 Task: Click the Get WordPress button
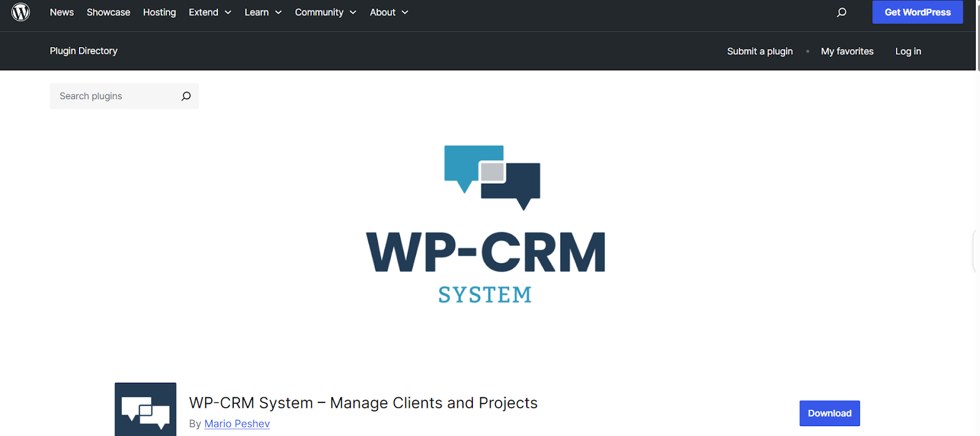pos(918,12)
